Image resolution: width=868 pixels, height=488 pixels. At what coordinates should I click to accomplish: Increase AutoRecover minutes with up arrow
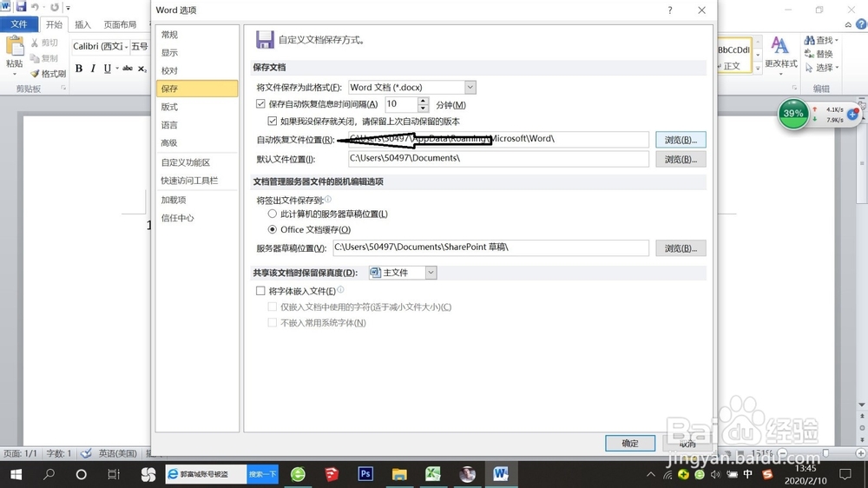pos(423,100)
